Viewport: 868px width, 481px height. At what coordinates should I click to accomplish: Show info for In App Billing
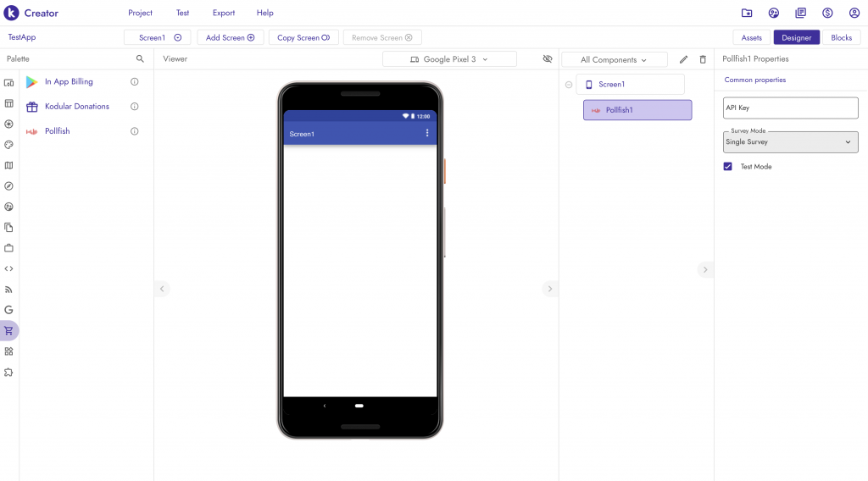click(x=134, y=82)
